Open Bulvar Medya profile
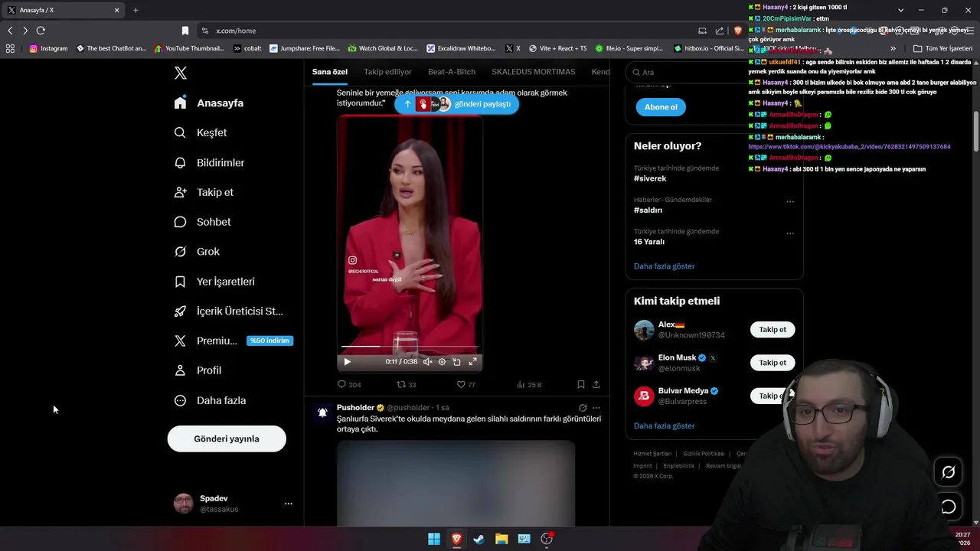The image size is (980, 551). (683, 391)
